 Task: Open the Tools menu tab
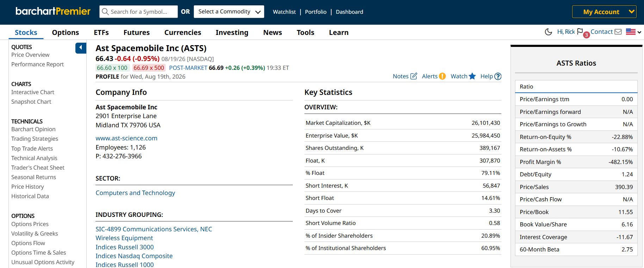pyautogui.click(x=305, y=32)
